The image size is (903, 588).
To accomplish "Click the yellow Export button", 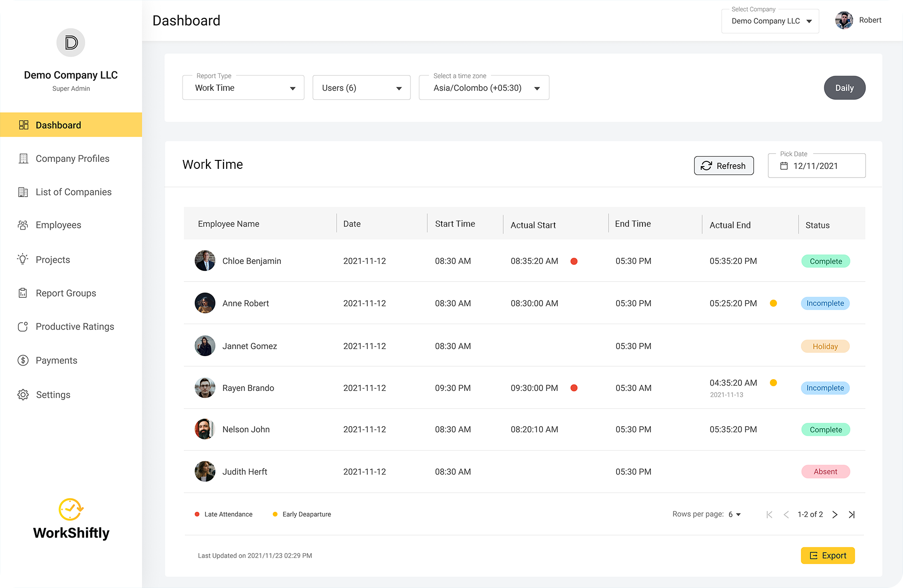I will tap(828, 556).
